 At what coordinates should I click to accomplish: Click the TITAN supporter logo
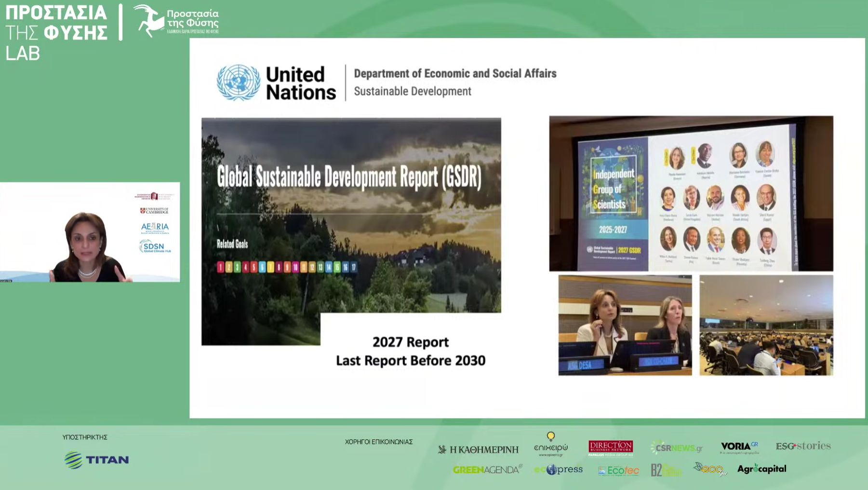pyautogui.click(x=96, y=460)
